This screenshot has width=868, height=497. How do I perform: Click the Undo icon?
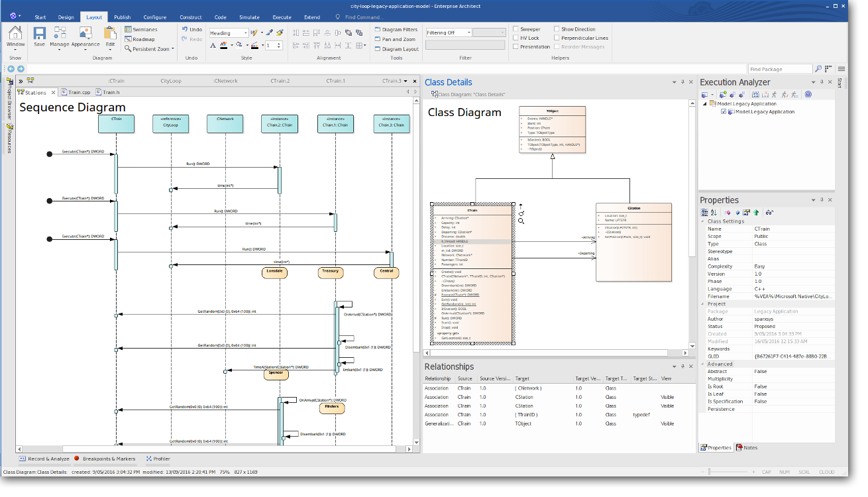coord(191,30)
